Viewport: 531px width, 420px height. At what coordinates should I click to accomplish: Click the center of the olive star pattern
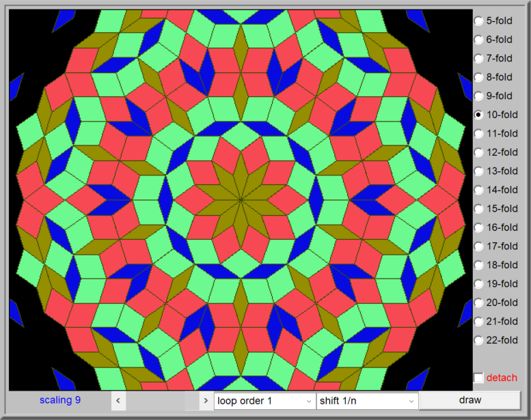(241, 200)
